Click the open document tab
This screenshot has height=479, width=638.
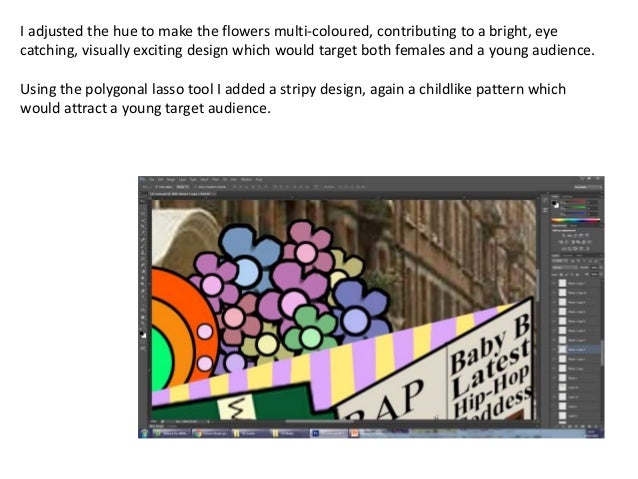(182, 194)
